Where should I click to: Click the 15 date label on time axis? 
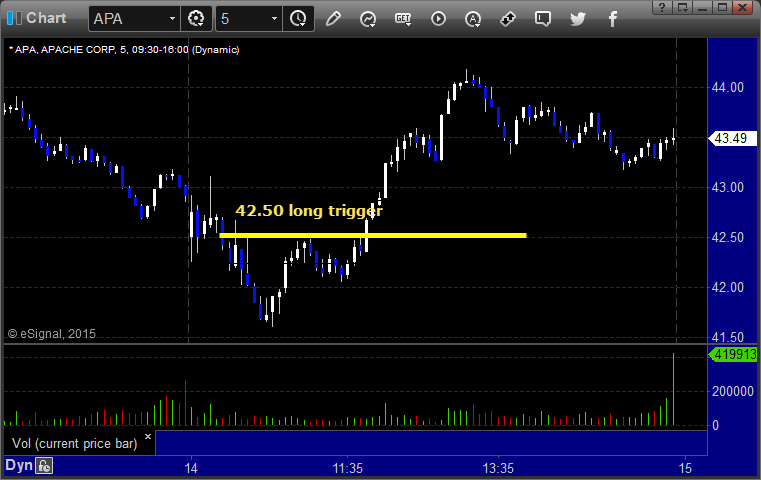pyautogui.click(x=685, y=468)
